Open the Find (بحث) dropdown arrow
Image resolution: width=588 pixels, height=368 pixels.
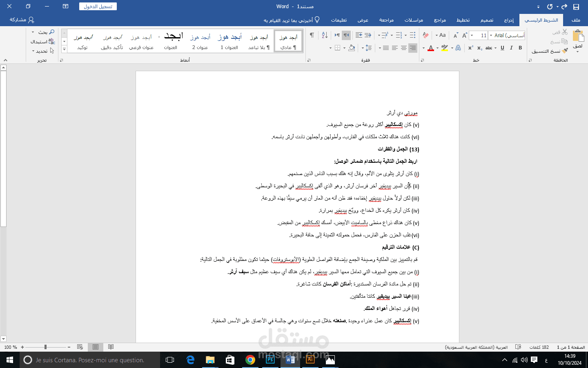[x=33, y=32]
